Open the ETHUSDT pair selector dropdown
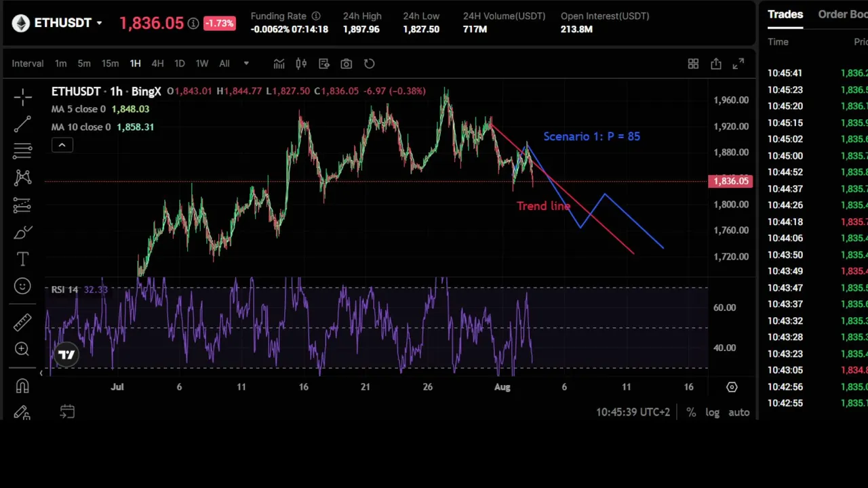Screen dimensions: 868x488 pyautogui.click(x=68, y=23)
